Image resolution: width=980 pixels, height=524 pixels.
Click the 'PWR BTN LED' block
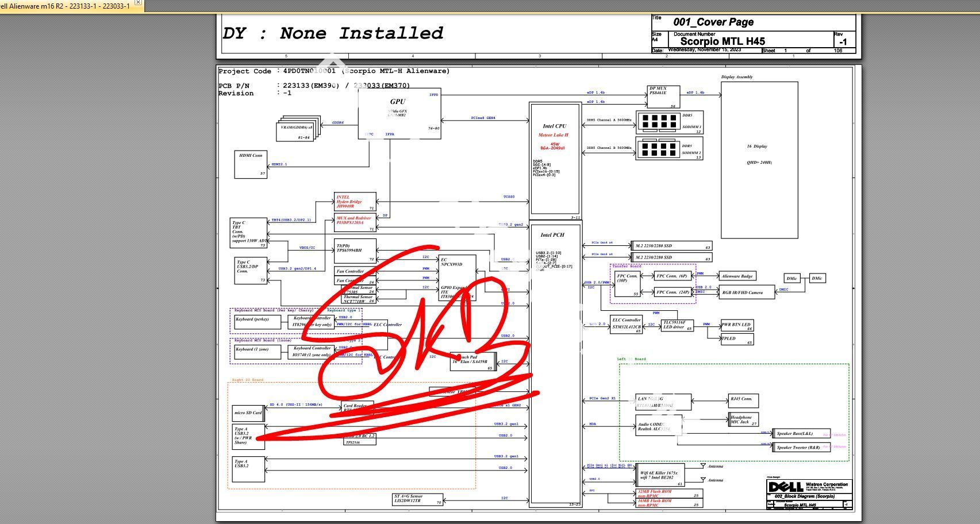click(737, 326)
